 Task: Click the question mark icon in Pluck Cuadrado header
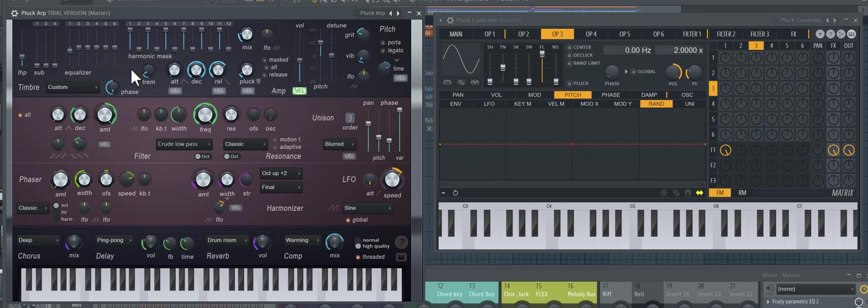pyautogui.click(x=830, y=34)
